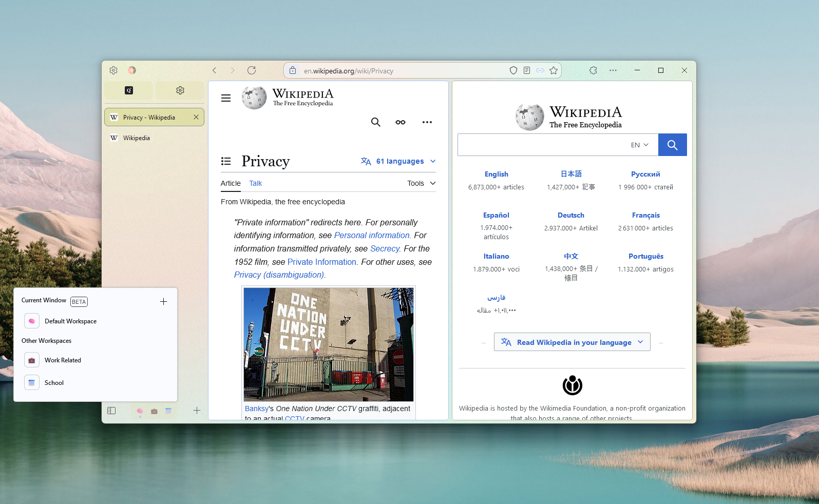Screen dimensions: 819x504
Task: Open the extensions puzzle icon
Action: pyautogui.click(x=593, y=70)
